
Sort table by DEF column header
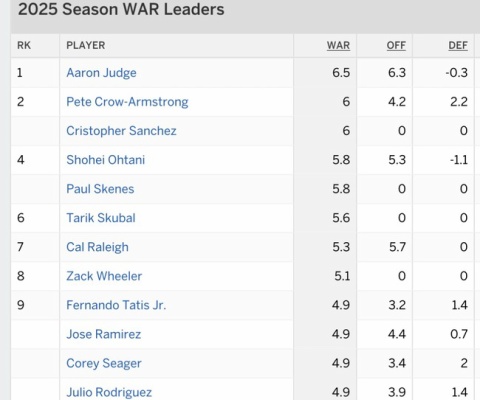[458, 46]
